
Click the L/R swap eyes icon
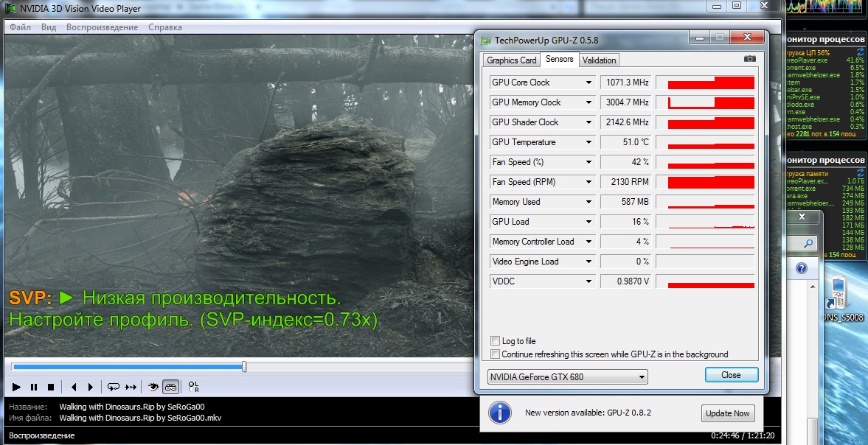194,387
